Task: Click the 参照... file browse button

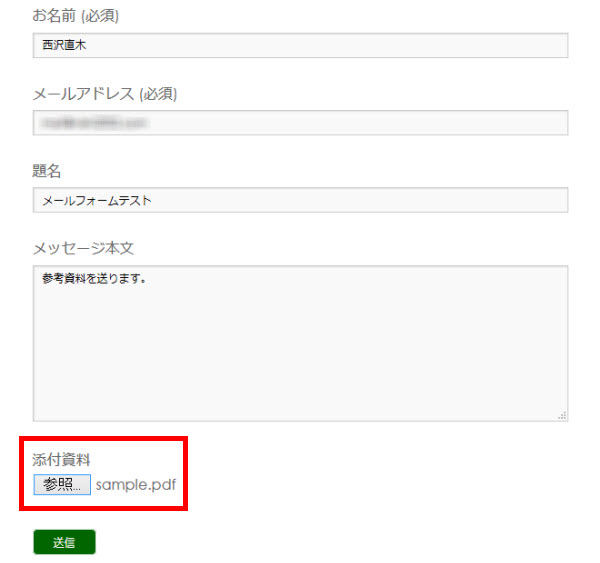Action: [x=62, y=485]
